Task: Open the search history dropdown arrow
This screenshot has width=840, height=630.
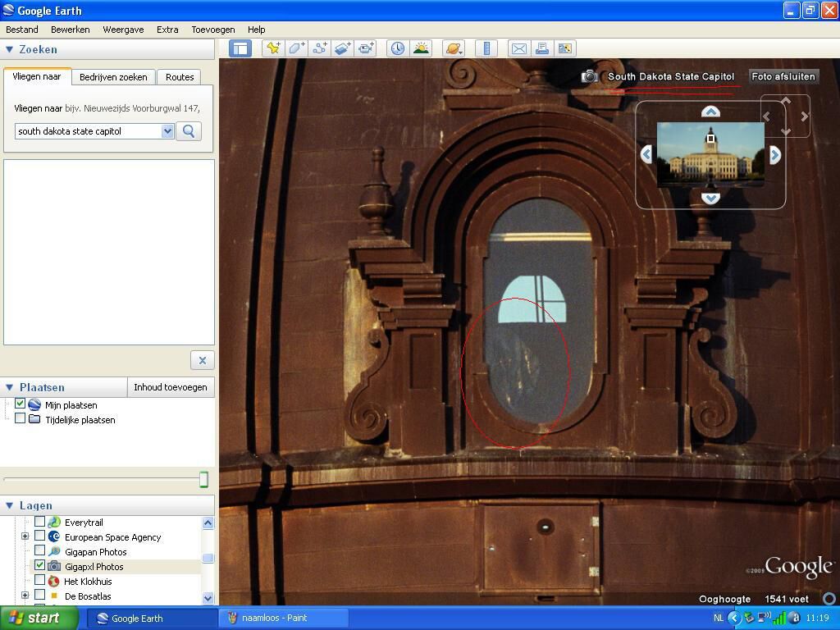Action: pos(167,131)
